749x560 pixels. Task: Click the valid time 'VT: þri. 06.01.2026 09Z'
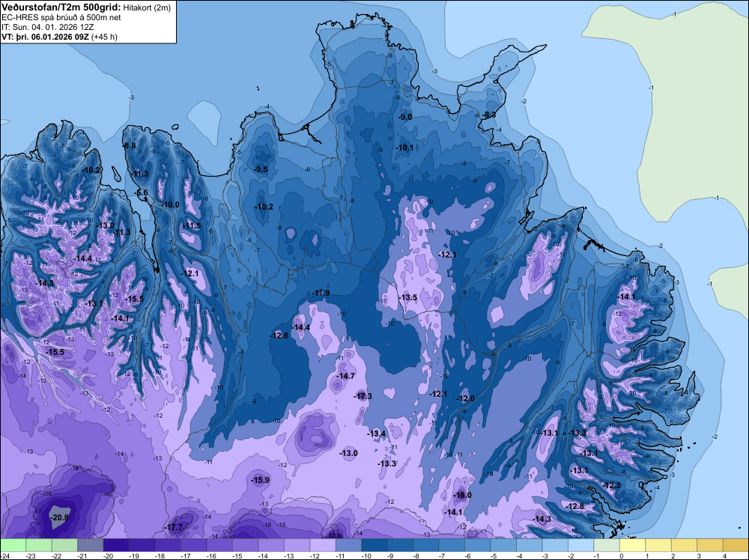45,36
